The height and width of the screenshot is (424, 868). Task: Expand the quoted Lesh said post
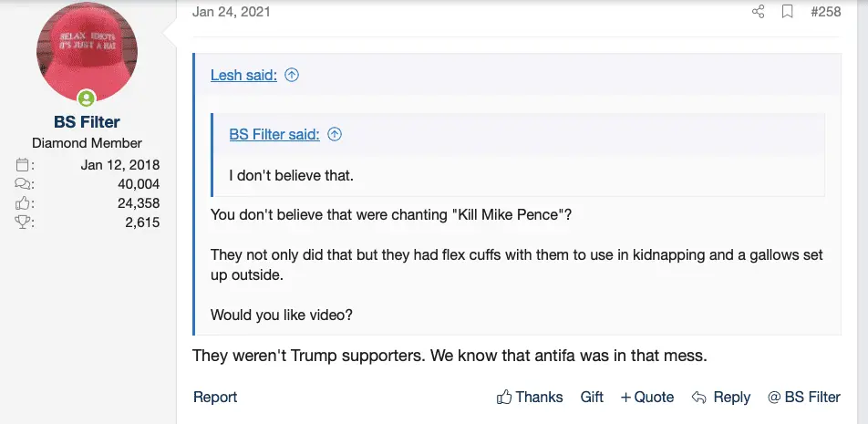pyautogui.click(x=243, y=76)
